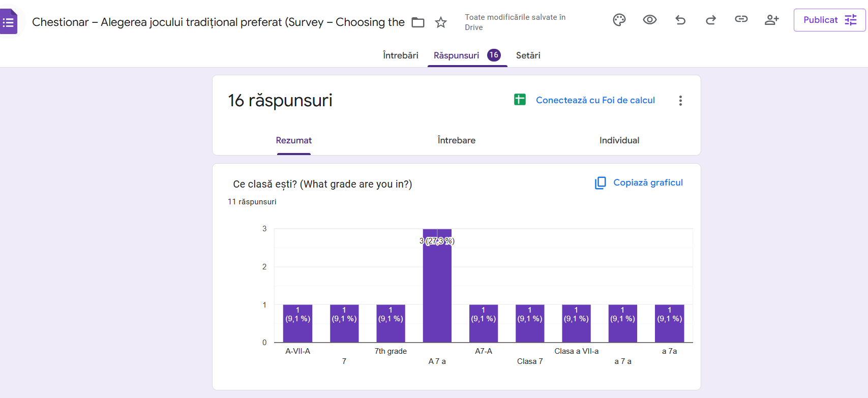
Task: Star this form
Action: coord(441,22)
